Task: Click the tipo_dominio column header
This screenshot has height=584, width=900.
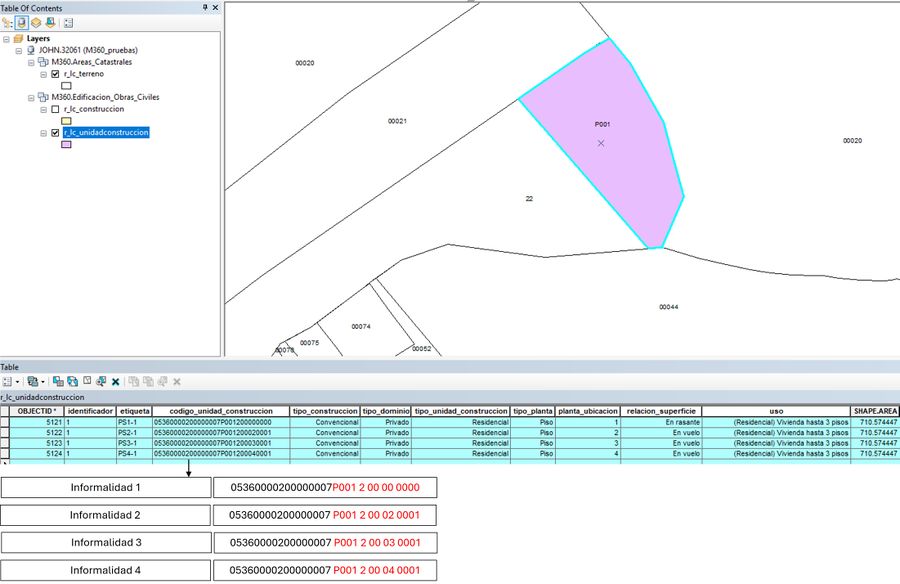Action: point(386,411)
